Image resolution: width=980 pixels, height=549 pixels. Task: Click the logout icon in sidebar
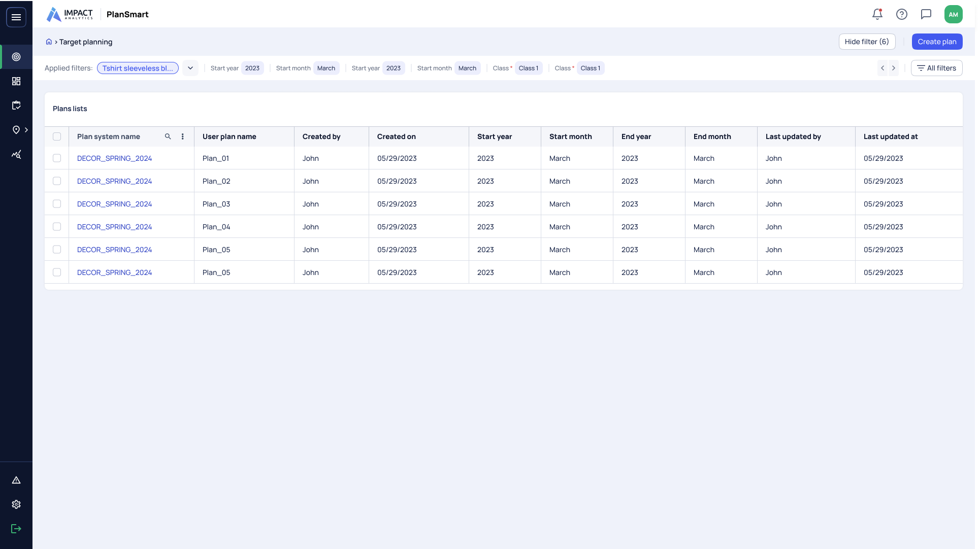(x=16, y=529)
